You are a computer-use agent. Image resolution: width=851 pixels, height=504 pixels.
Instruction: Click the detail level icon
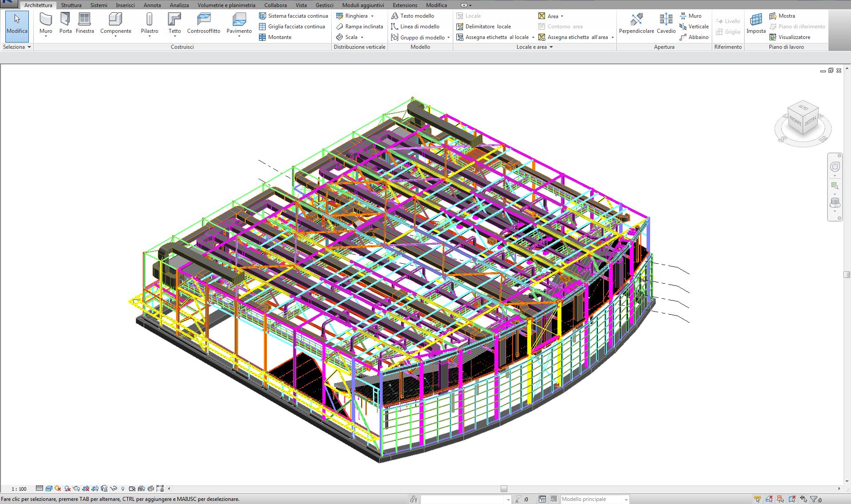[x=39, y=488]
